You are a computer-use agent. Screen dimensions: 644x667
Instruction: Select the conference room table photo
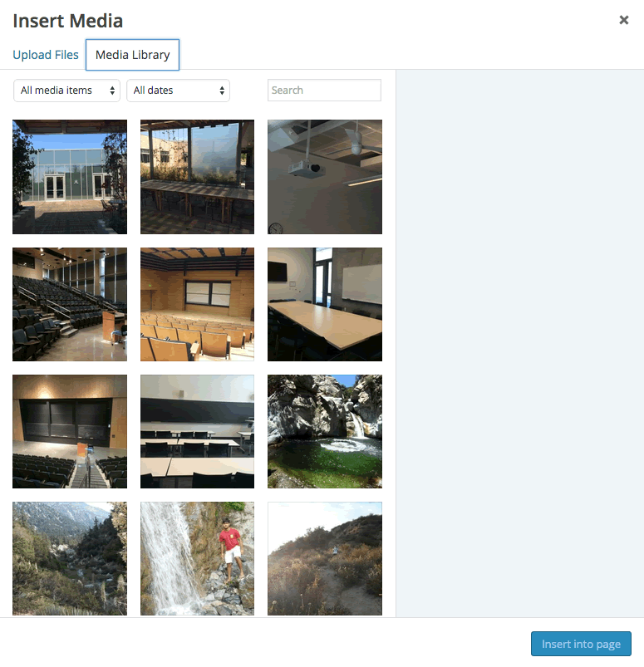pyautogui.click(x=325, y=305)
